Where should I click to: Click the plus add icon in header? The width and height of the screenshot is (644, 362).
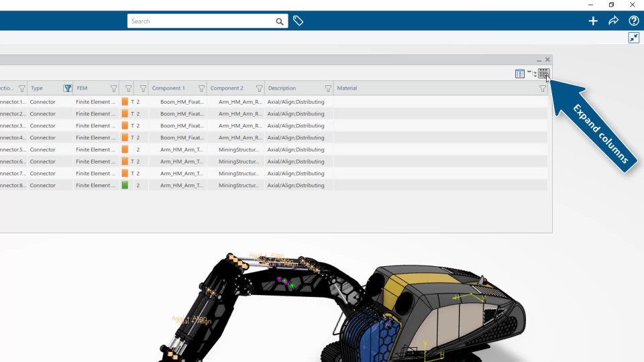592,21
